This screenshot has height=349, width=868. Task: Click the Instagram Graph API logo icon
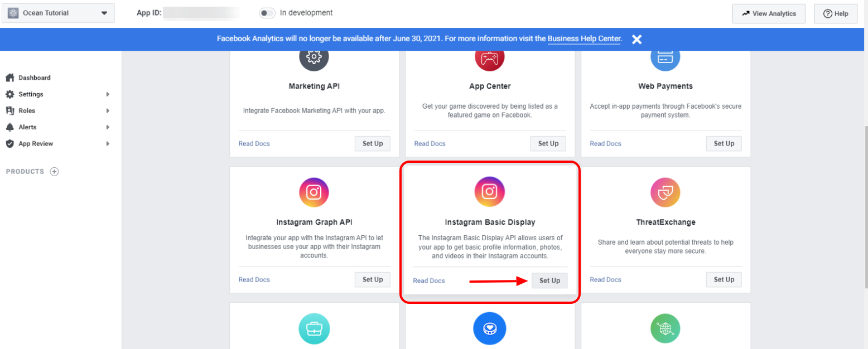pos(314,192)
